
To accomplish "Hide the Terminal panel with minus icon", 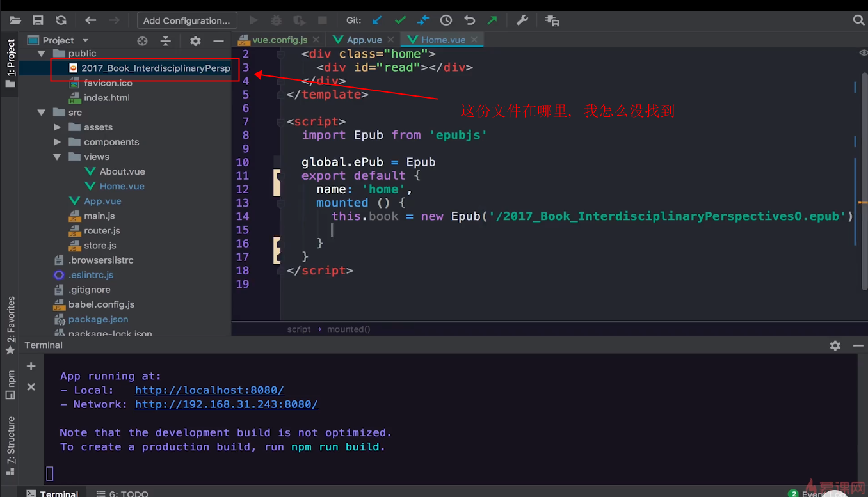I will coord(858,345).
